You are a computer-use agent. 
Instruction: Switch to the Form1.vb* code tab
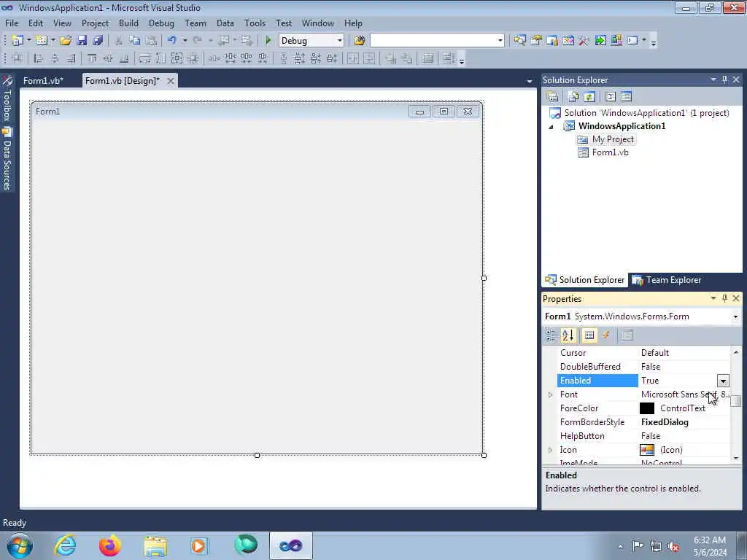tap(43, 80)
